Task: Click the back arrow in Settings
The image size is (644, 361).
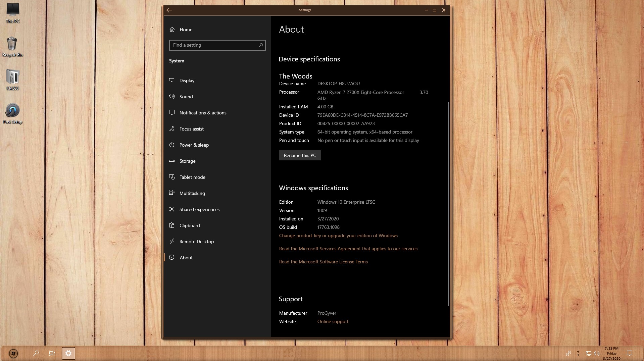Action: 169,10
